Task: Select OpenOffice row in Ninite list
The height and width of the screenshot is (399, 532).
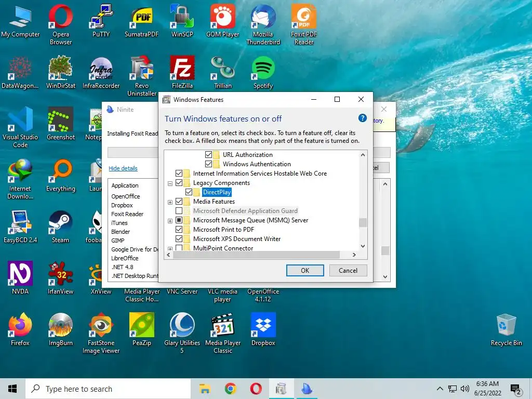Action: 126,196
